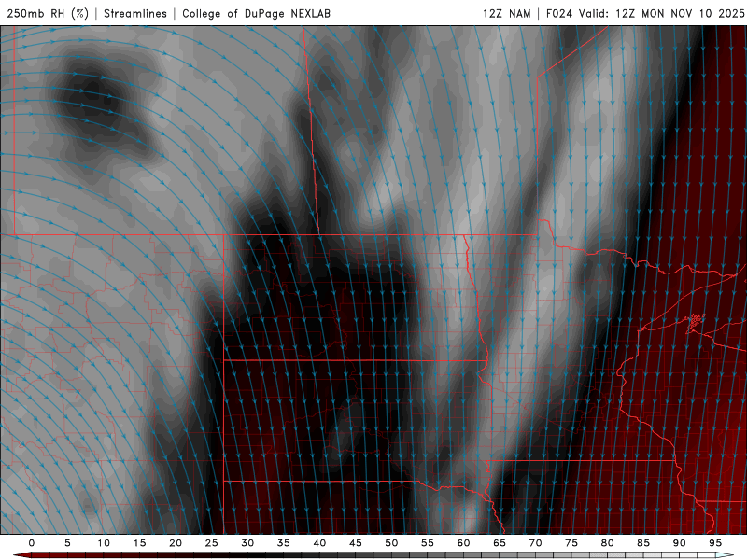Screen dimensions: 747x560
Task: Select the colorbar label "35"
Action: point(284,543)
